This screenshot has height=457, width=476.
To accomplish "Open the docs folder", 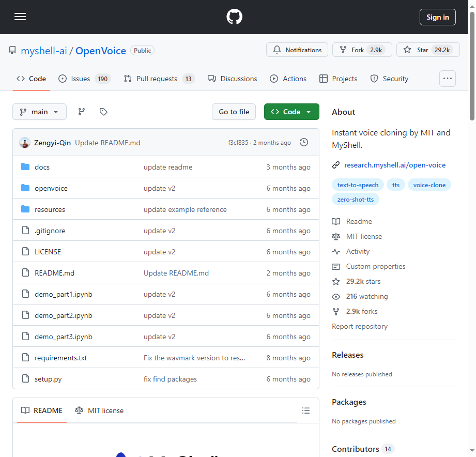I will pos(42,167).
